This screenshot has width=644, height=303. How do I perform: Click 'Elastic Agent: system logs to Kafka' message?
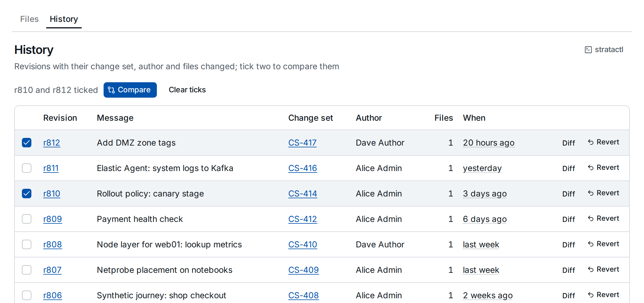(165, 168)
